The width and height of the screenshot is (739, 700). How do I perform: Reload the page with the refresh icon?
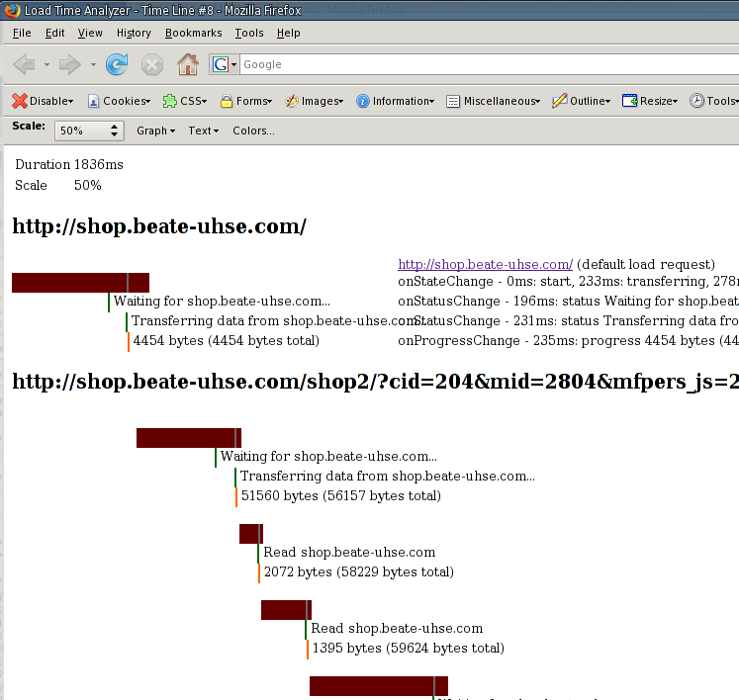pyautogui.click(x=117, y=64)
